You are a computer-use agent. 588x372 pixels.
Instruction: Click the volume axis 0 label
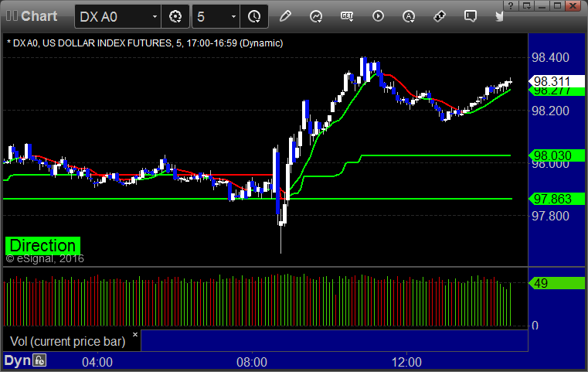[x=535, y=326]
